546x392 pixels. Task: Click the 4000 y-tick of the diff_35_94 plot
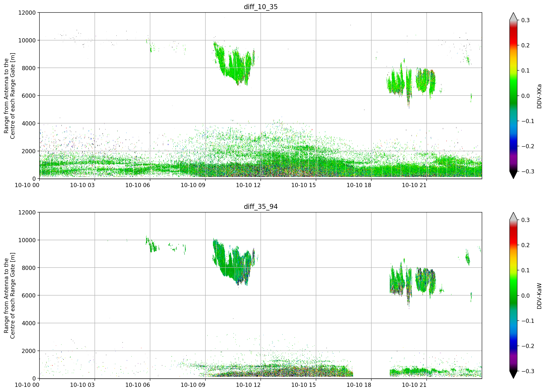click(29, 323)
